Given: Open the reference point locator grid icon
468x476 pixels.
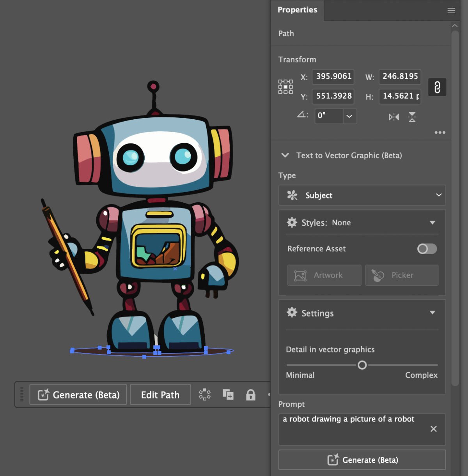Looking at the screenshot, I should 285,87.
